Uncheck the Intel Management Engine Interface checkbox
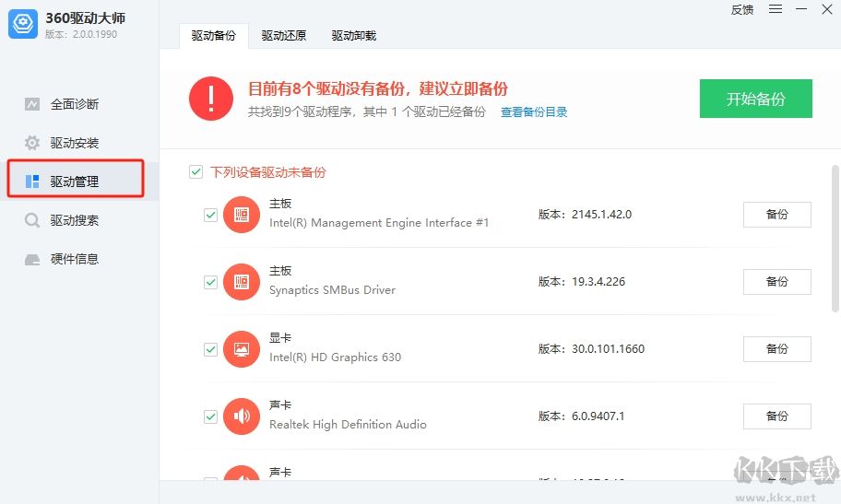 pyautogui.click(x=211, y=215)
